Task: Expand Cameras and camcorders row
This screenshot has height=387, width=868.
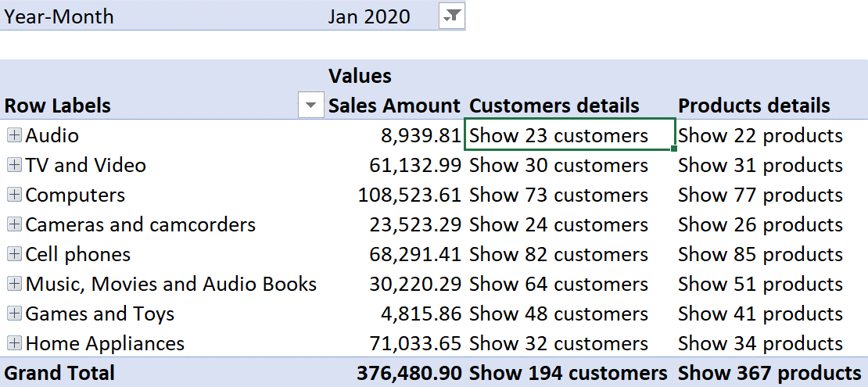Action: tap(15, 224)
